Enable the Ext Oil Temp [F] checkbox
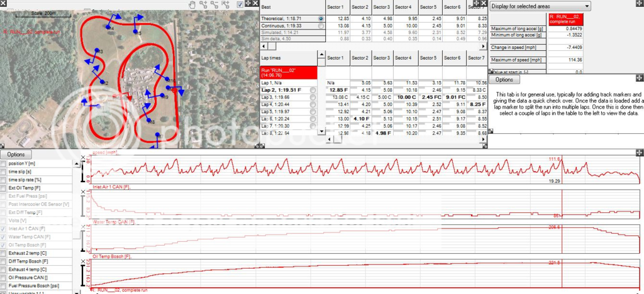The width and height of the screenshot is (644, 294). tap(4, 188)
